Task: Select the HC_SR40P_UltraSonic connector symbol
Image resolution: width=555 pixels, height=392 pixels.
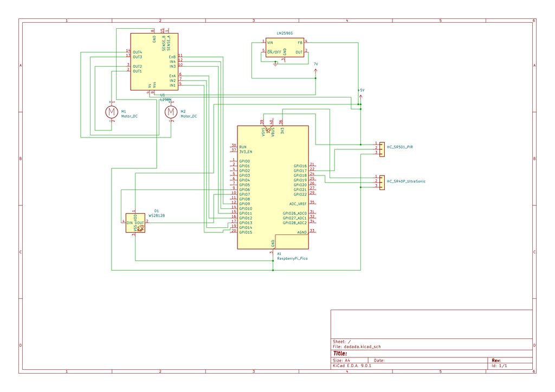Action: coord(382,183)
